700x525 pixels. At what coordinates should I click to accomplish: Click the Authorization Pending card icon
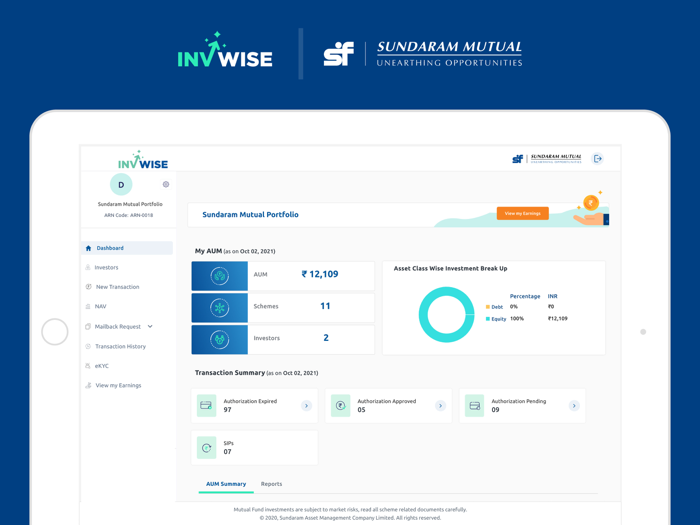coord(475,405)
